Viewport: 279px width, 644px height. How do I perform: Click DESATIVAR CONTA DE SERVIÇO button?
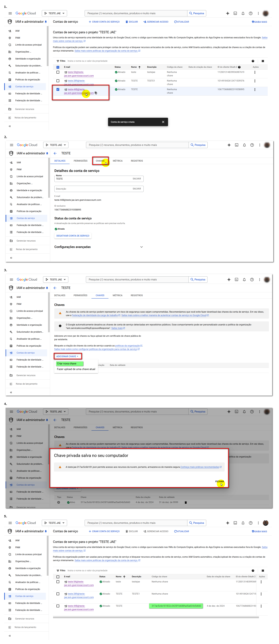tap(73, 236)
